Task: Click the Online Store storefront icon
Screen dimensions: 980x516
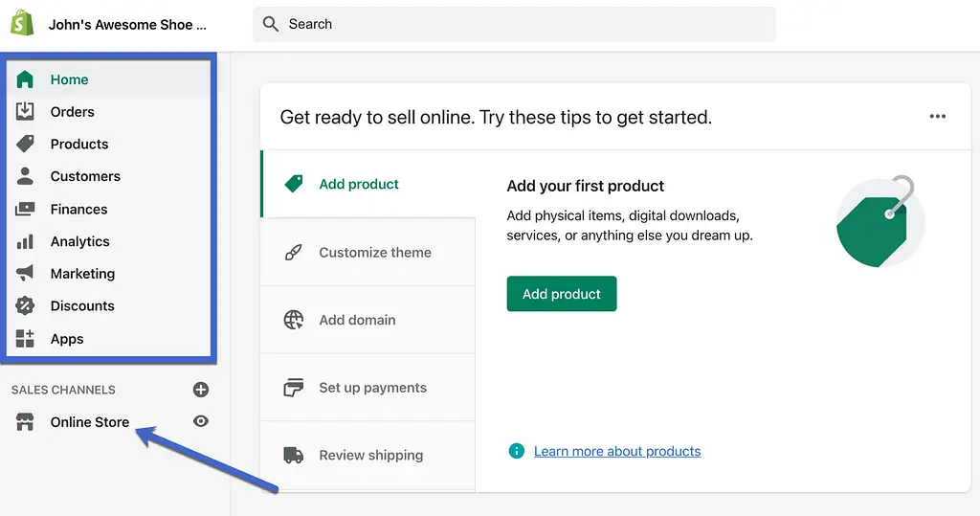Action: 25,422
